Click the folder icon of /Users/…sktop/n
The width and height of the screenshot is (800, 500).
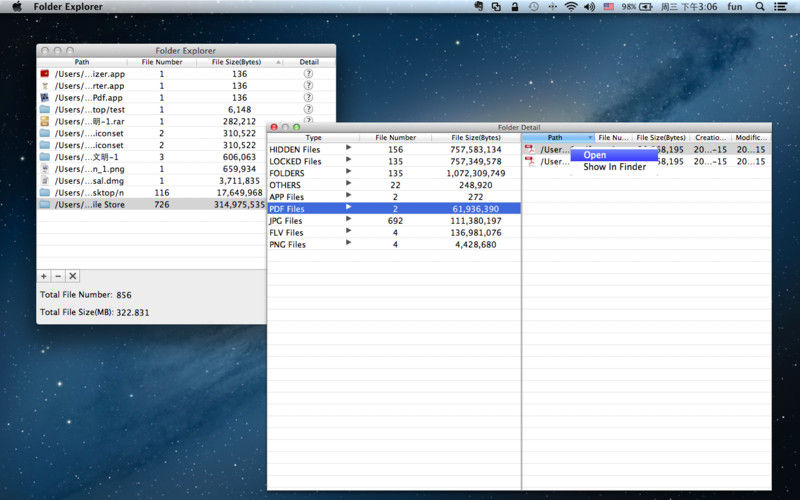click(45, 192)
